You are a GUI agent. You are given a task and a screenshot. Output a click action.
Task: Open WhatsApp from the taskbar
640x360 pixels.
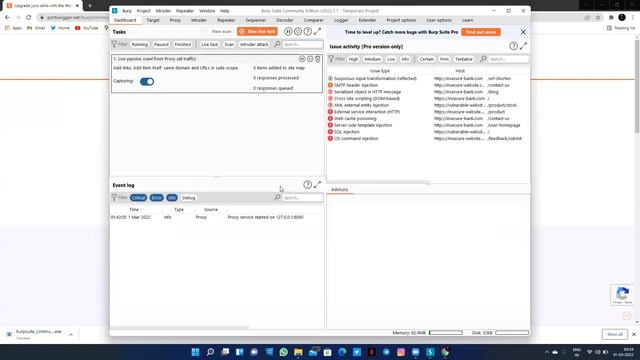click(x=283, y=352)
